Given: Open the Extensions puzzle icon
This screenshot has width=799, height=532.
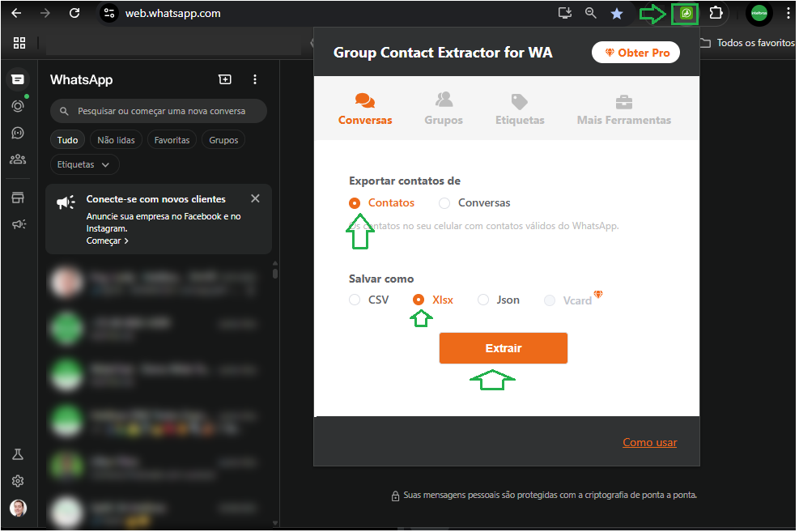Looking at the screenshot, I should click(x=716, y=13).
